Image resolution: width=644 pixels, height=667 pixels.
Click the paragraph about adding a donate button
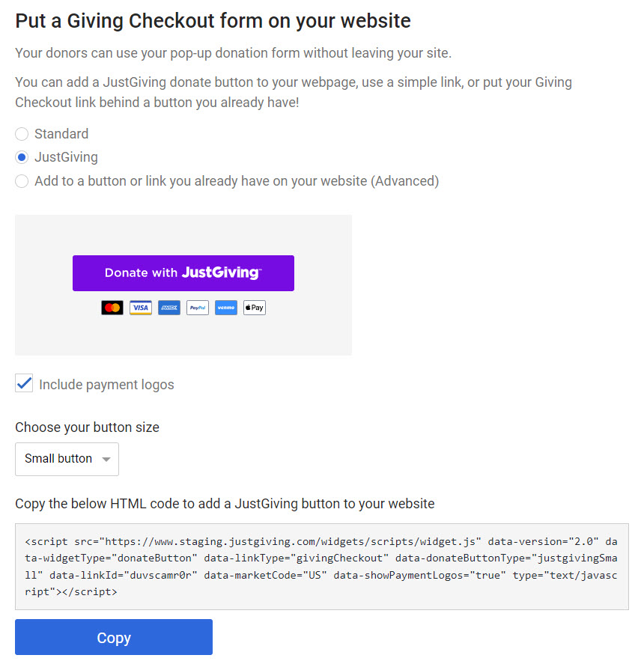[x=293, y=92]
